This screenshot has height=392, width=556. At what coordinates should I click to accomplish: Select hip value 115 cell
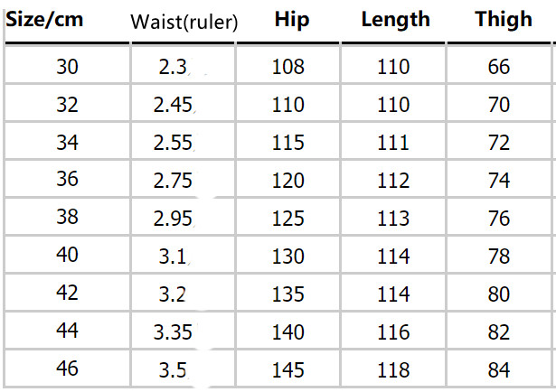click(288, 143)
